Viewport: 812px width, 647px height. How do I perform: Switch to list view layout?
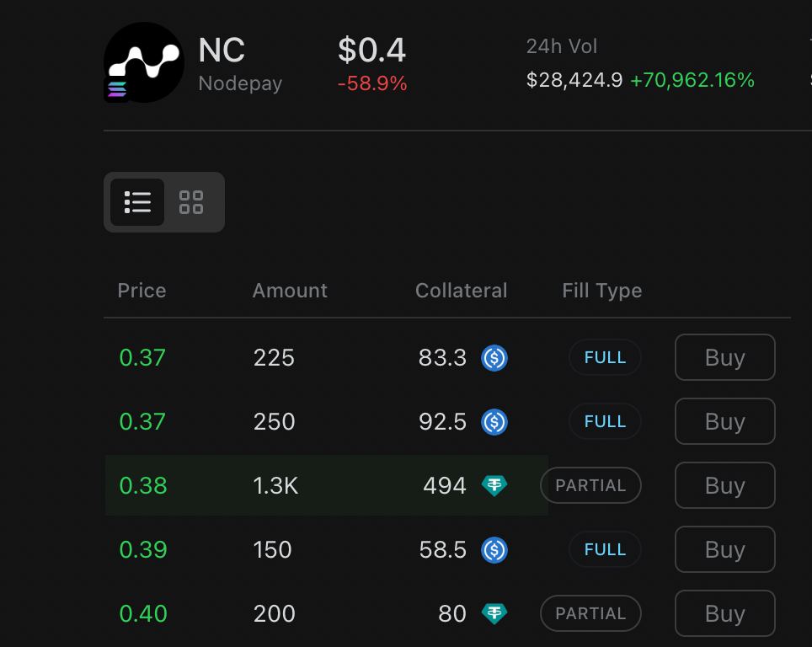click(137, 202)
